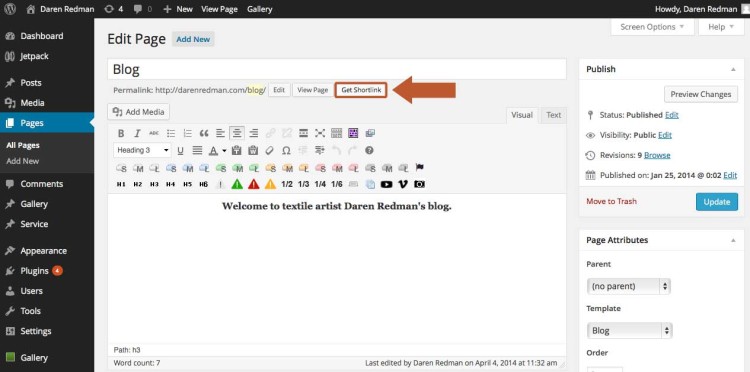Insert a 1/2 column shortcode
The image size is (750, 372).
click(x=287, y=184)
